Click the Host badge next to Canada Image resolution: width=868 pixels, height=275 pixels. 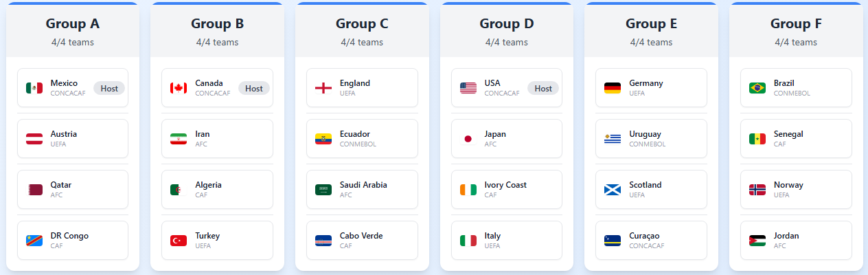[254, 88]
